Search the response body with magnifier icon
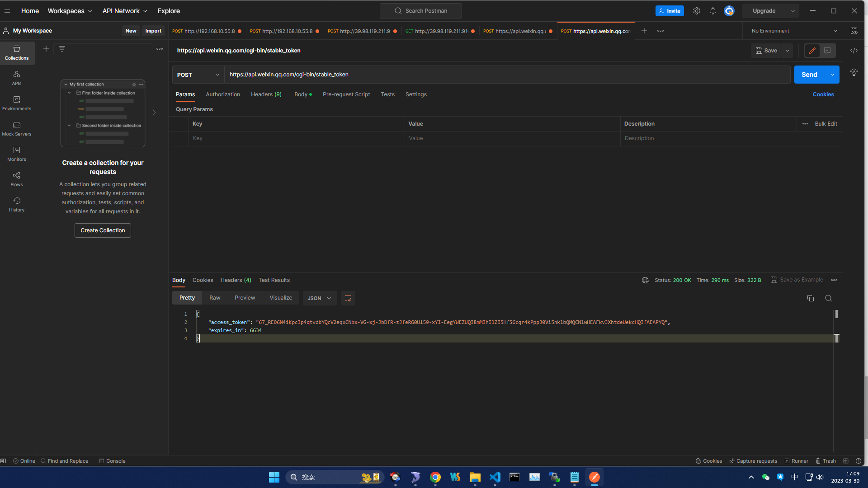Viewport: 868px width, 488px height. pos(829,298)
